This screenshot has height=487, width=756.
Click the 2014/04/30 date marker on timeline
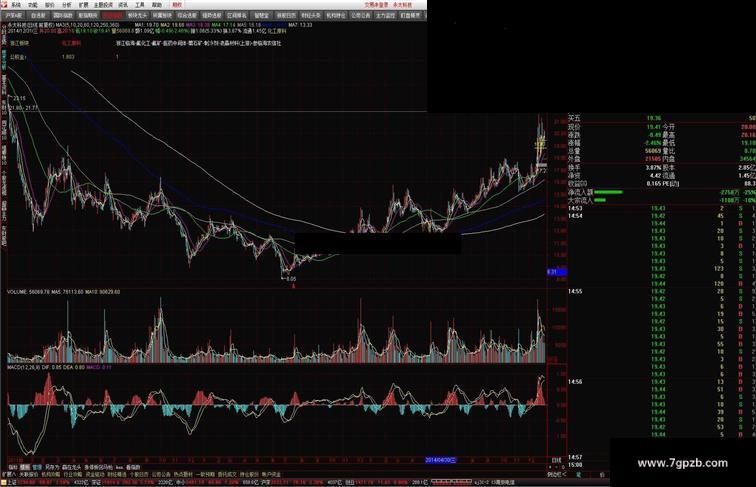(x=441, y=460)
